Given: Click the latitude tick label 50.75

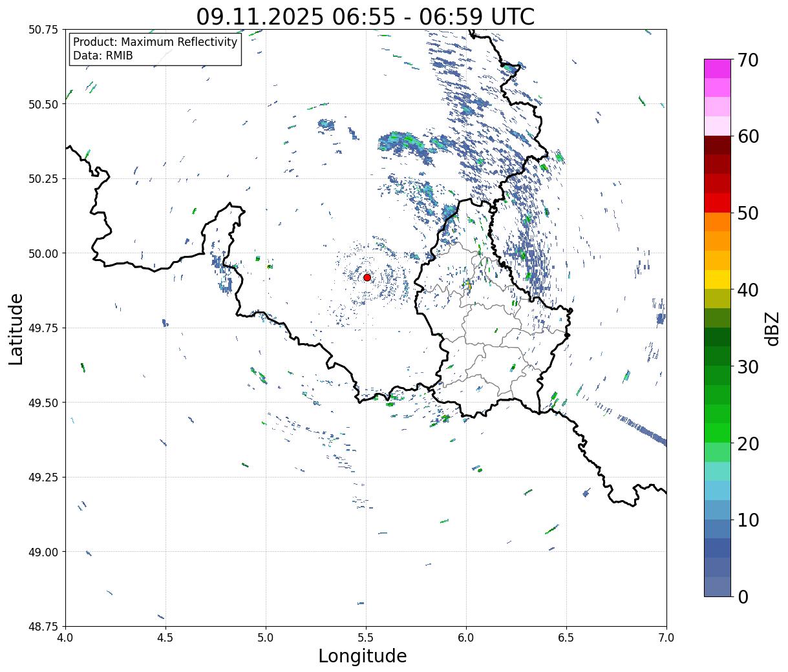Looking at the screenshot, I should click(43, 30).
